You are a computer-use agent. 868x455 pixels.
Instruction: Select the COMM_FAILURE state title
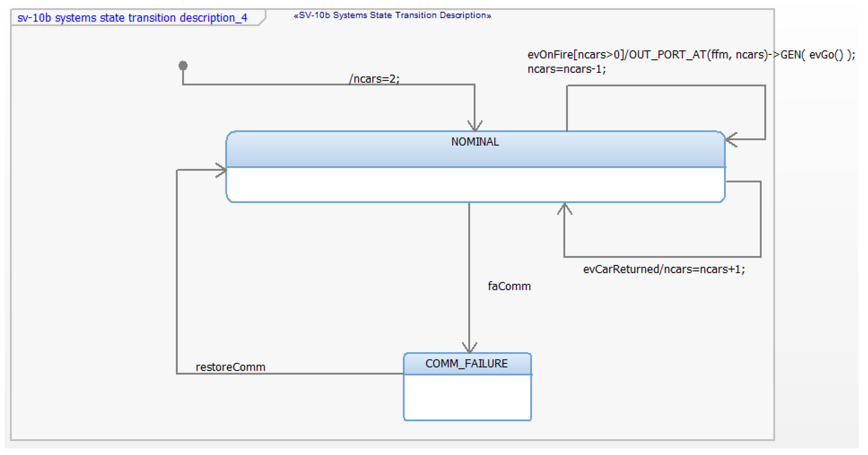click(466, 364)
